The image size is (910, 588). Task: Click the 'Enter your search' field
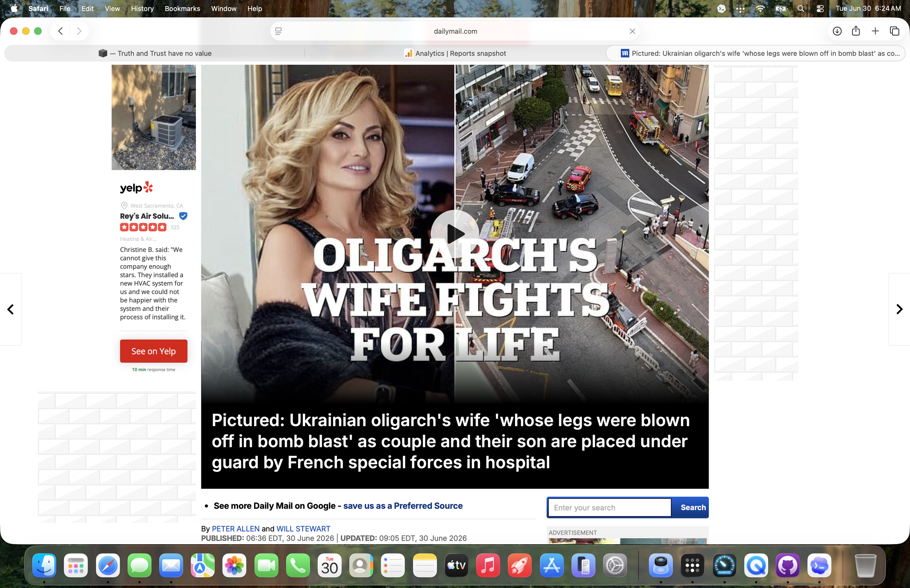[x=609, y=508]
